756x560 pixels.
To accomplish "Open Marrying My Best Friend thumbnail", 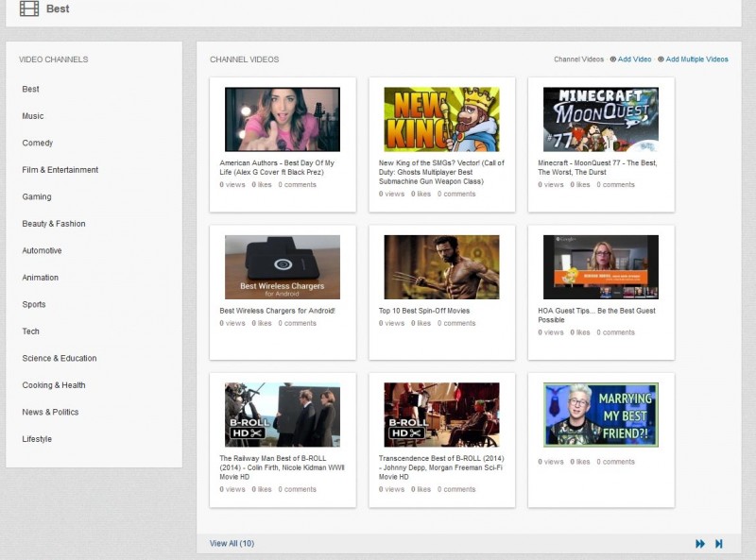I will pos(601,415).
